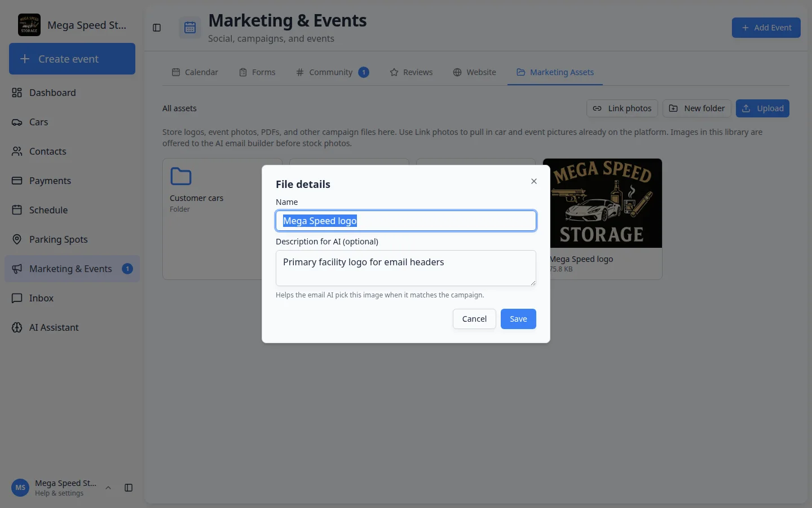Click the hash icon on Community tab
812x508 pixels.
(300, 72)
